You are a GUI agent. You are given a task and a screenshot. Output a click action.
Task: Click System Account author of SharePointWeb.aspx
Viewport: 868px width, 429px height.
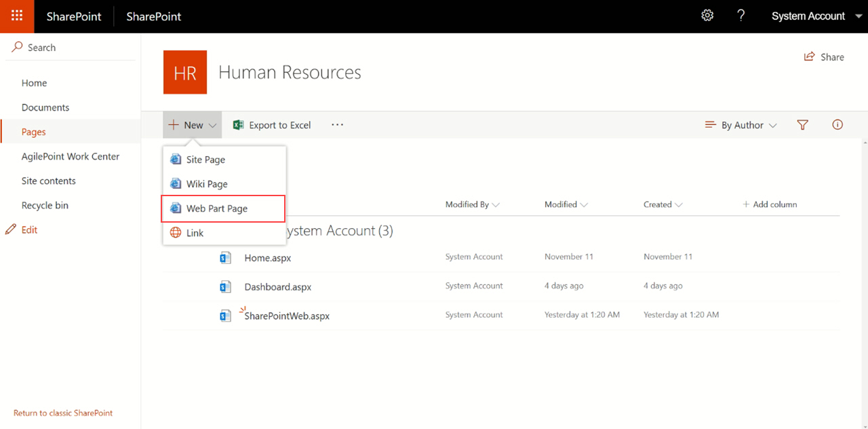coord(474,315)
